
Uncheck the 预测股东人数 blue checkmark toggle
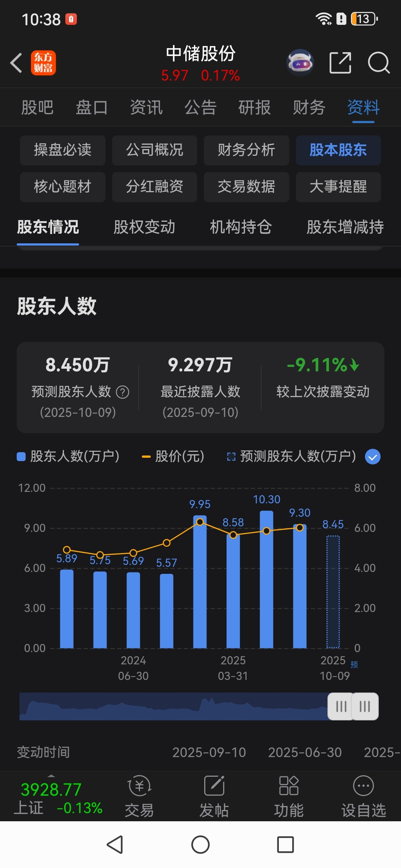click(x=373, y=457)
